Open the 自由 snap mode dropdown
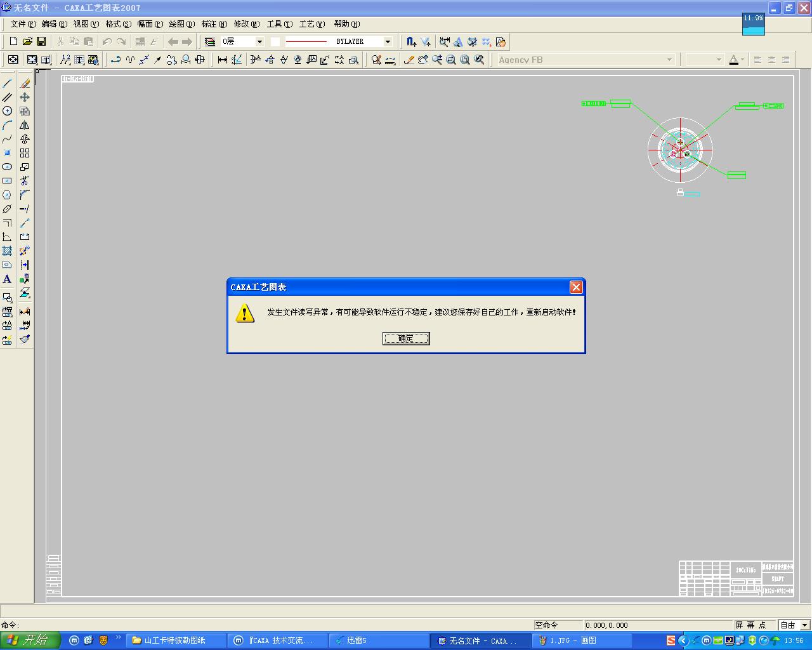The width and height of the screenshot is (812, 650). tap(805, 625)
